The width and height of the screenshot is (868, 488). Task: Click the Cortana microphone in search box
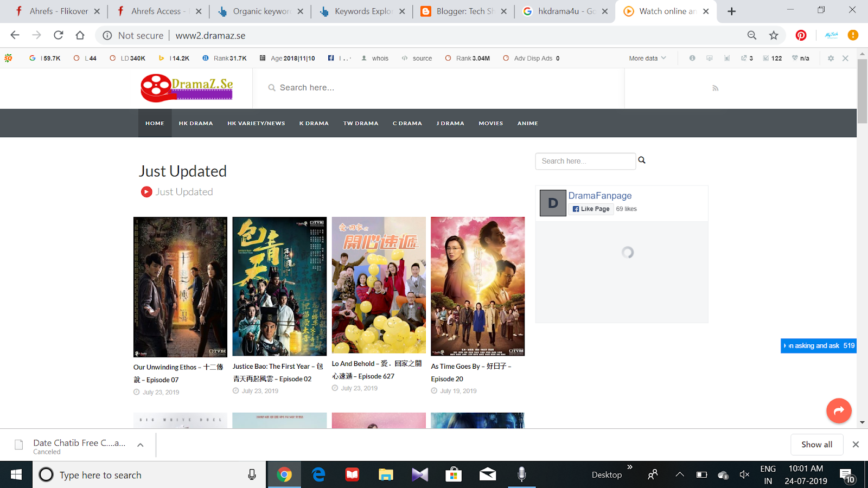point(252,475)
